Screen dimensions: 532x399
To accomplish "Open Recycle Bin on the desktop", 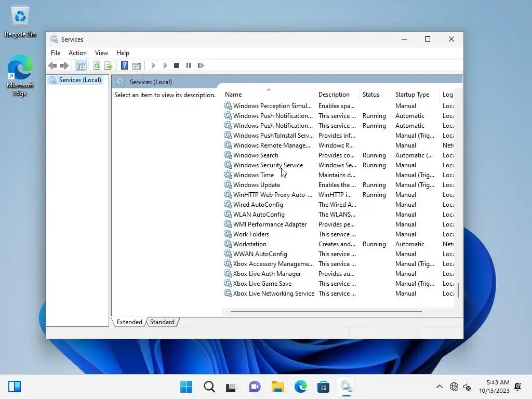I will (x=20, y=22).
